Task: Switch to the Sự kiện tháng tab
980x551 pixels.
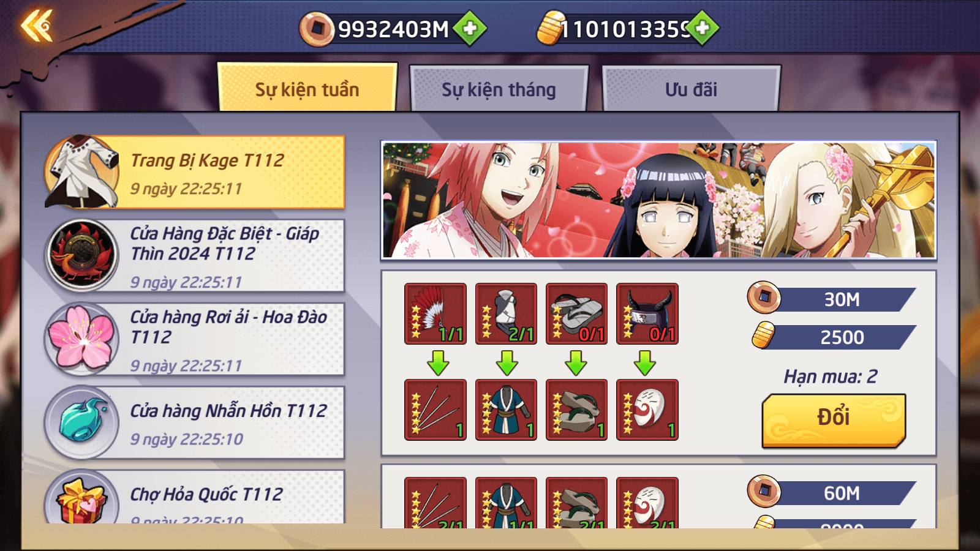Action: pyautogui.click(x=499, y=89)
